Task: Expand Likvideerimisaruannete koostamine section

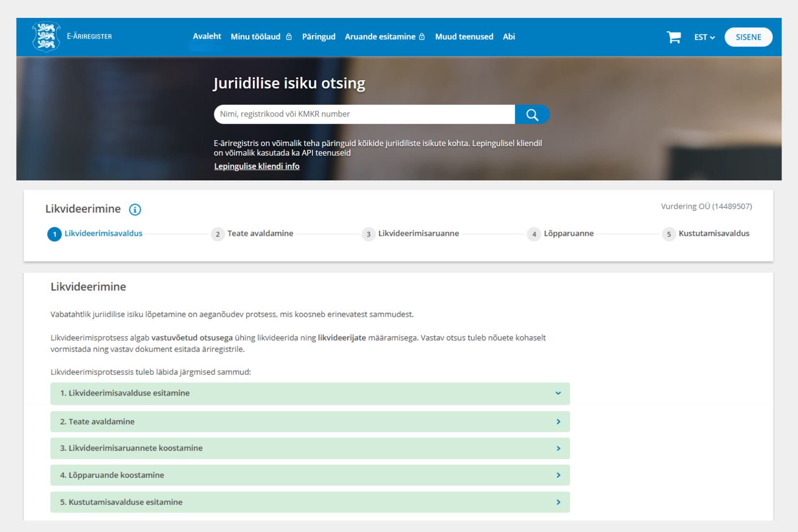Action: 558,448
